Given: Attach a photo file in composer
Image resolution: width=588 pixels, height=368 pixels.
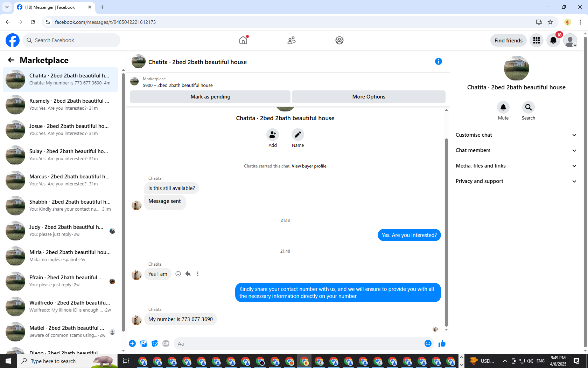Looking at the screenshot, I should coord(143,343).
